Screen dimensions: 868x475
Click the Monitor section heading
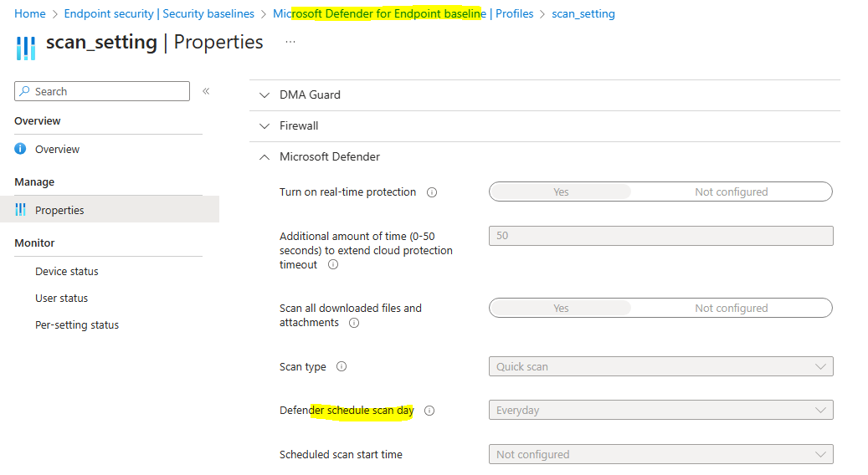click(34, 243)
